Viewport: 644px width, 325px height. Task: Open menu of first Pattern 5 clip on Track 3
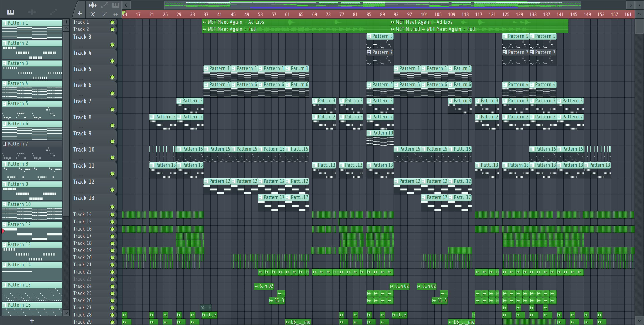[369, 36]
